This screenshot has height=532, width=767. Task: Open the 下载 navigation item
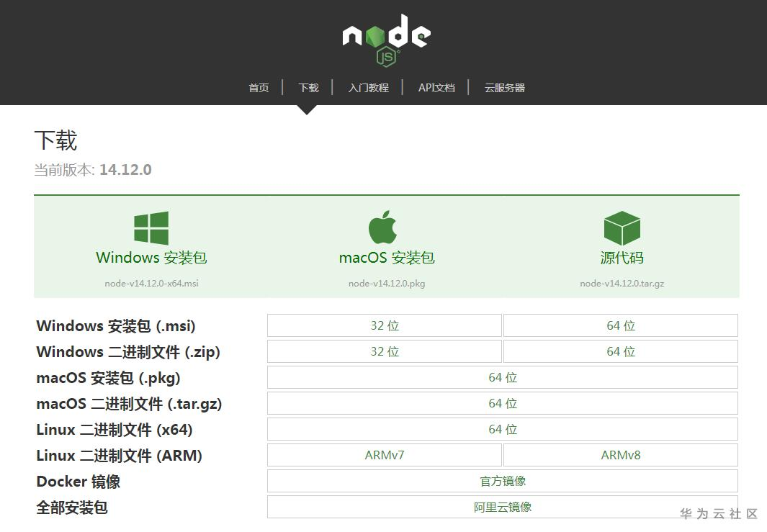[309, 88]
